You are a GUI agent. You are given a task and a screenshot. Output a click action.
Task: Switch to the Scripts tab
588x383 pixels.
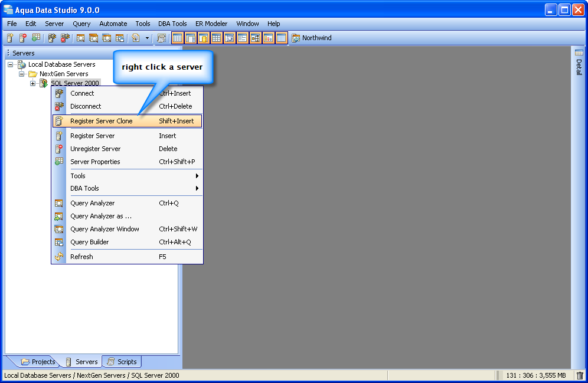point(122,362)
